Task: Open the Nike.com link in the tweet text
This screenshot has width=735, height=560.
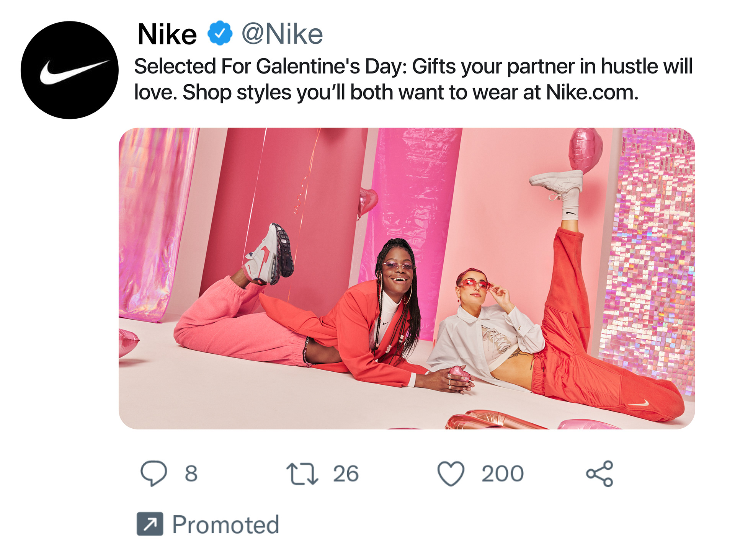Action: click(x=592, y=92)
